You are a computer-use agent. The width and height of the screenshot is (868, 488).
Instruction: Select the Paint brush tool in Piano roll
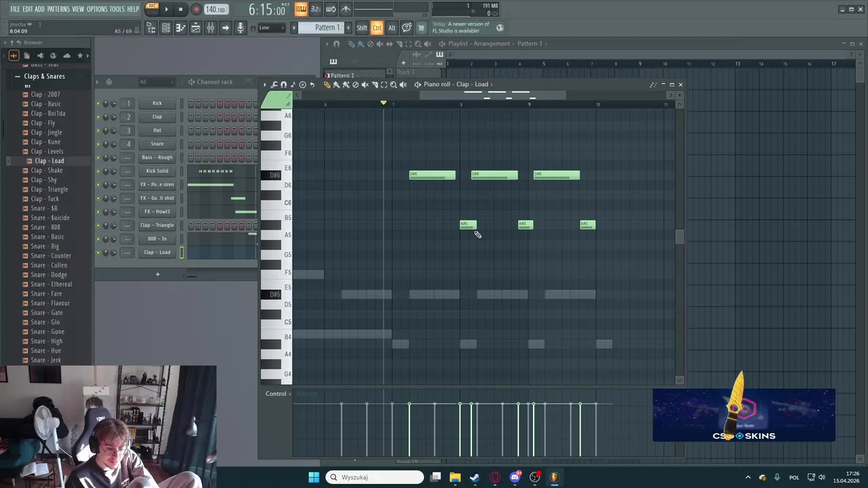(336, 85)
